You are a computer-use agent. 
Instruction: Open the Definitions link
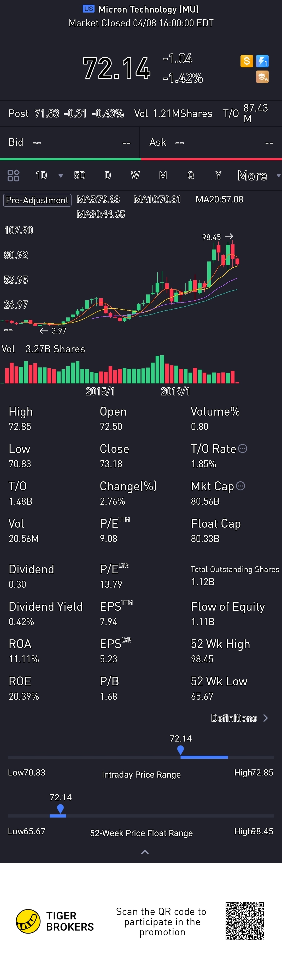(239, 718)
